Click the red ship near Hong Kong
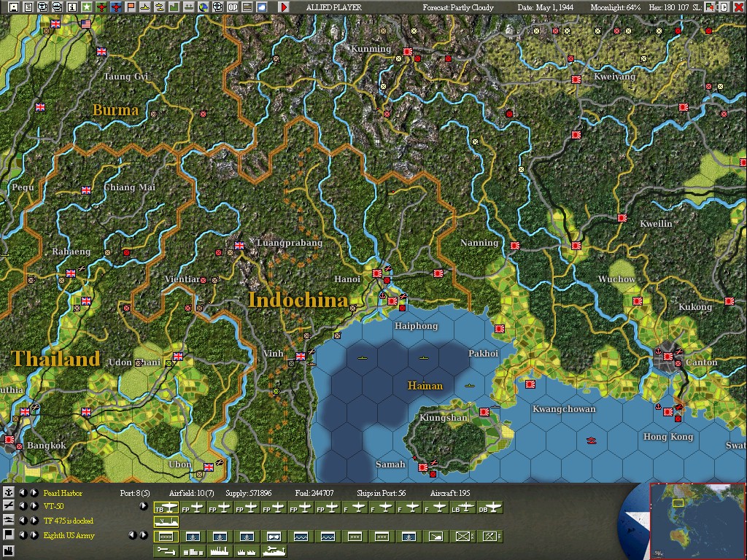 coord(591,441)
